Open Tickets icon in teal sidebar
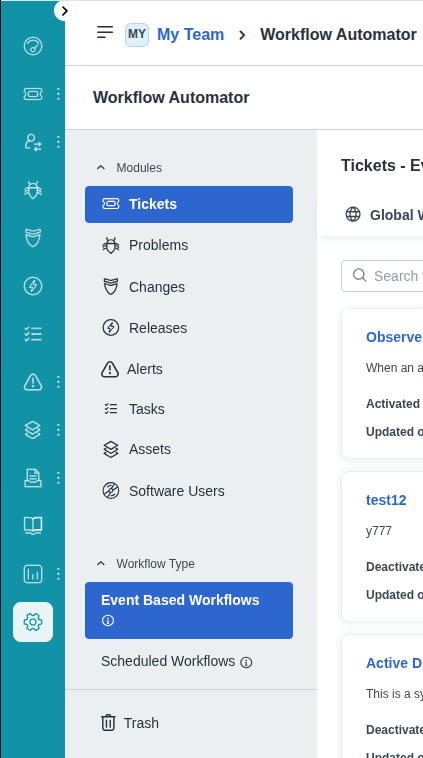Screen dimensions: 423x758 [33, 94]
